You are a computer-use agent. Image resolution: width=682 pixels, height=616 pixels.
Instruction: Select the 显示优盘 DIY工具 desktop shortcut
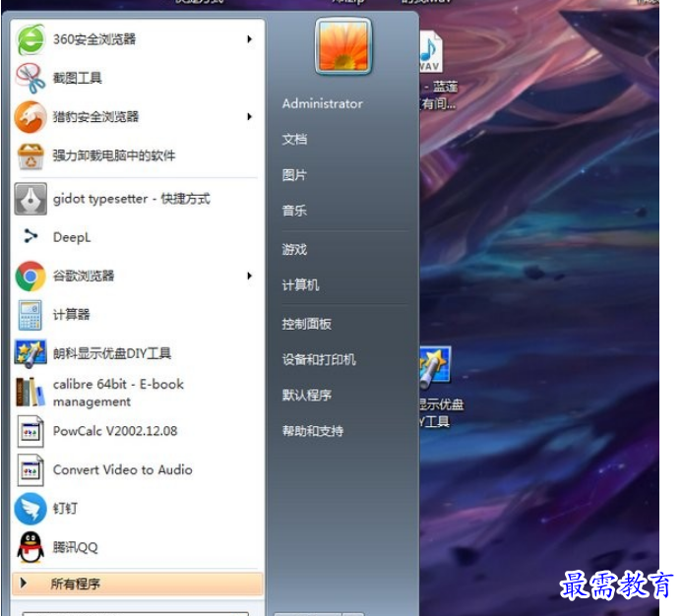click(435, 367)
